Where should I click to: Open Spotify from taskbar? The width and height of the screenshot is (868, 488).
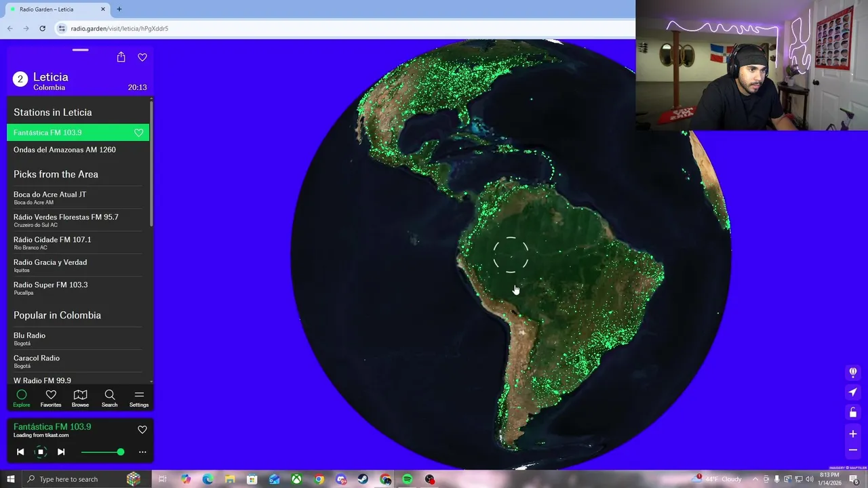coord(407,479)
